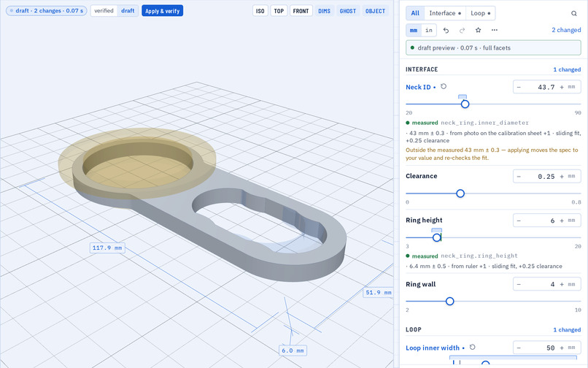Image resolution: width=588 pixels, height=368 pixels.
Task: Click the Ring height slider handle
Action: tap(436, 237)
